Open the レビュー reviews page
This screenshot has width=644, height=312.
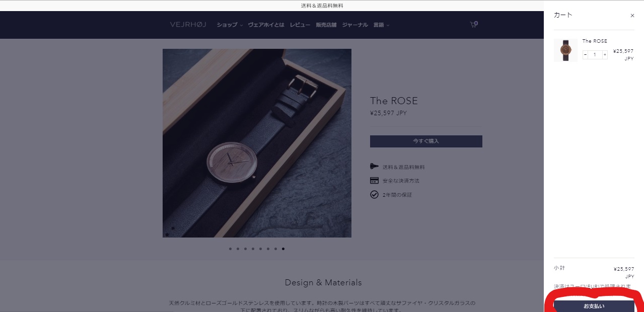(x=300, y=25)
